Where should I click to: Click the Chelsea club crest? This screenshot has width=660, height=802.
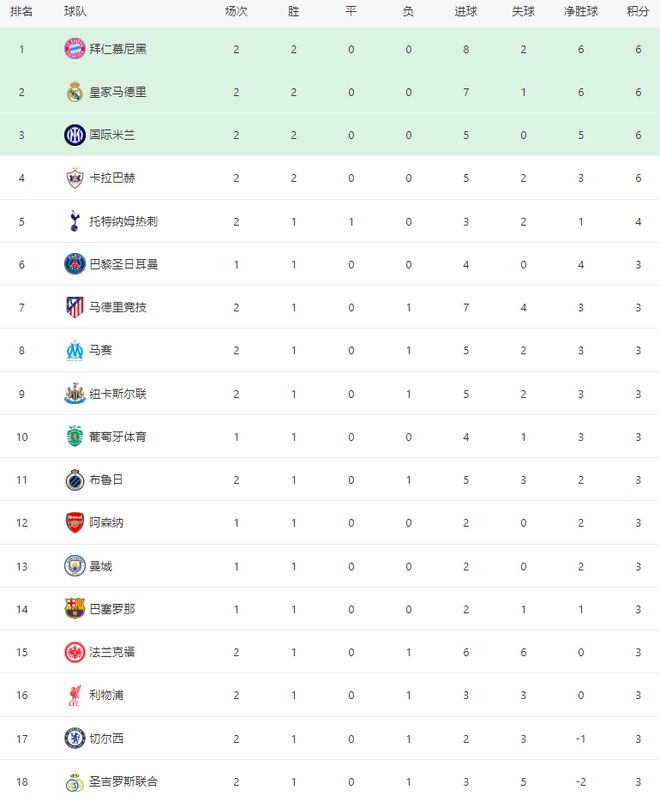click(74, 738)
